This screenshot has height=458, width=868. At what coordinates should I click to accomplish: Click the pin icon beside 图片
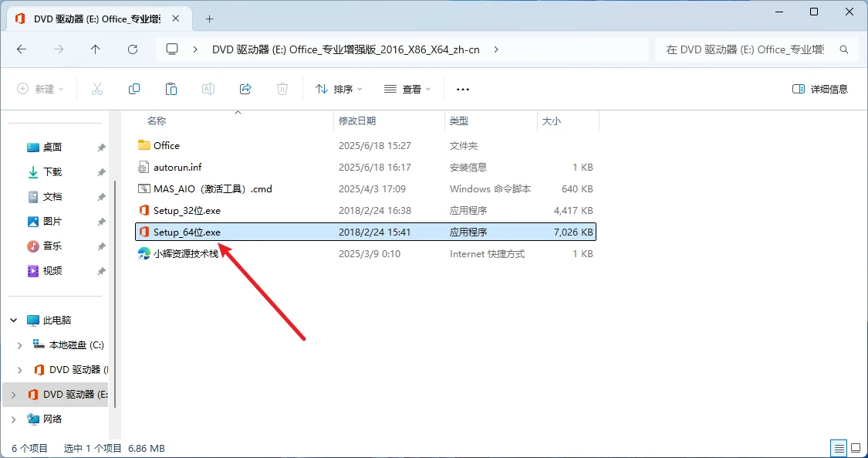pyautogui.click(x=101, y=222)
